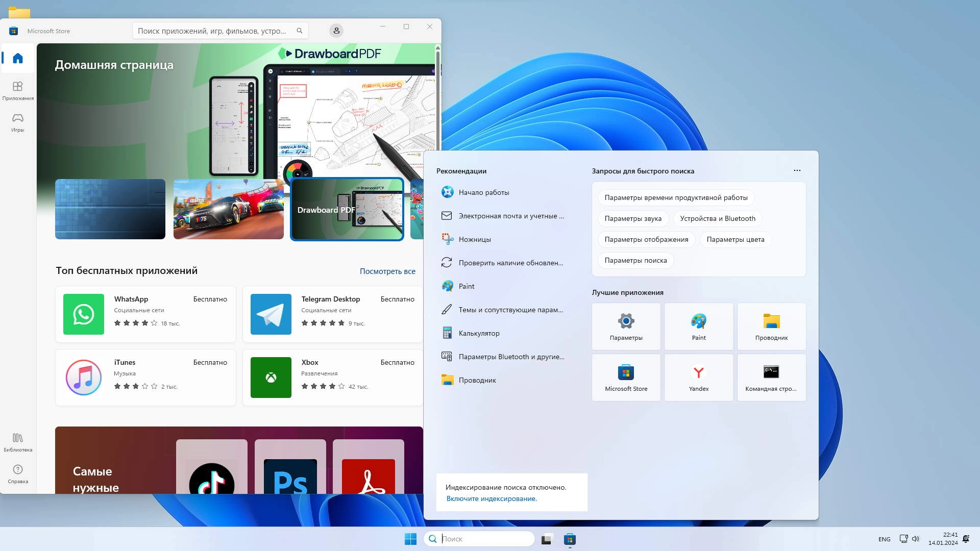
Task: Open Командная строка from best apps
Action: (x=771, y=378)
